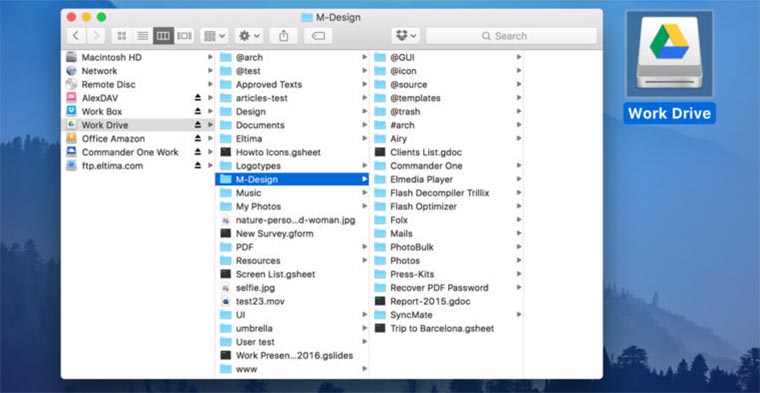Viewport: 760px width, 393px height.
Task: Click the Network globe icon
Action: (71, 71)
